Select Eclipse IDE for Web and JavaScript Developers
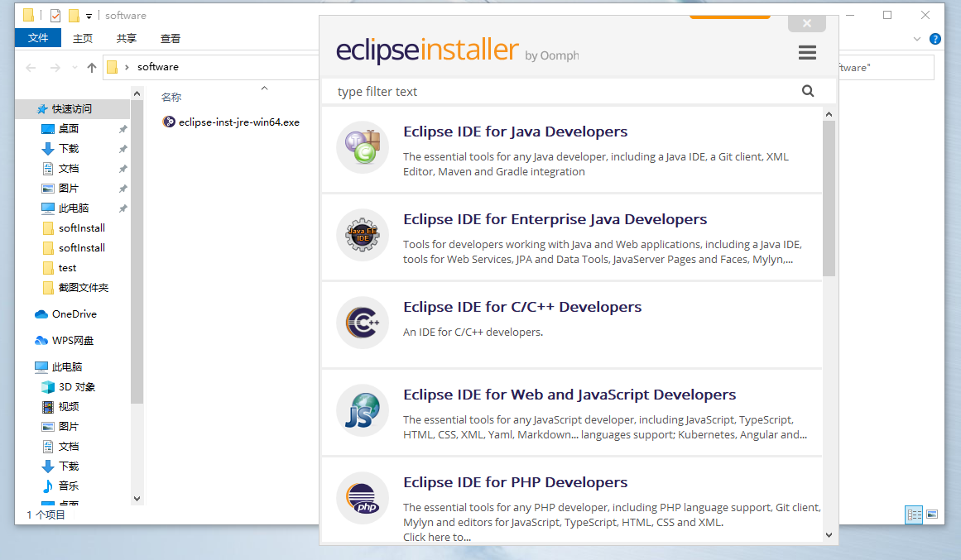 [569, 395]
